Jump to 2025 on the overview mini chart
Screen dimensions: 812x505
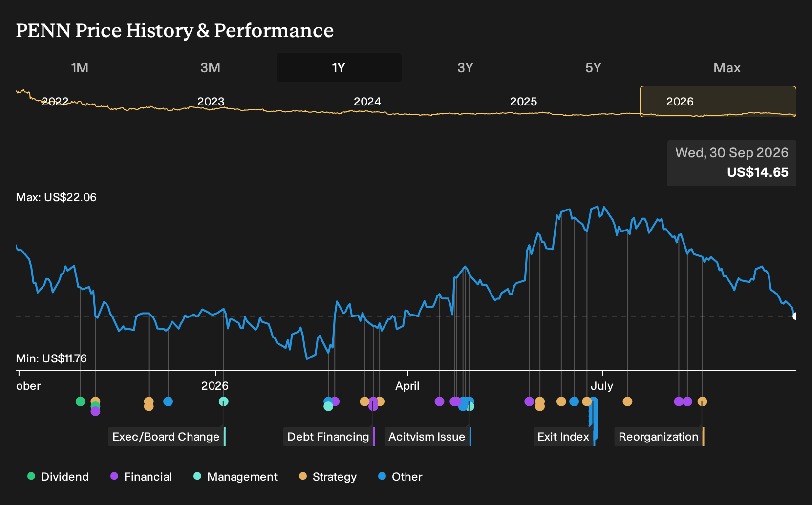coord(523,102)
